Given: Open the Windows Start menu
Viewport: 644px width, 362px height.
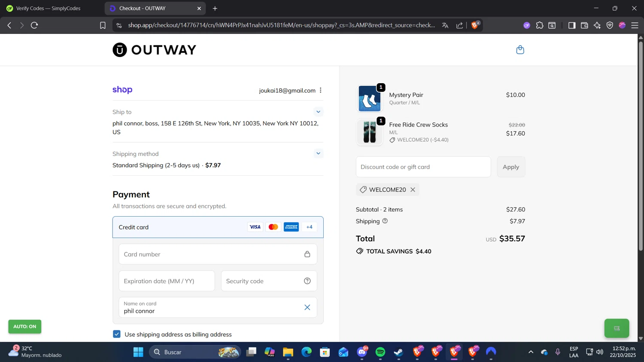Looking at the screenshot, I should click(x=138, y=352).
